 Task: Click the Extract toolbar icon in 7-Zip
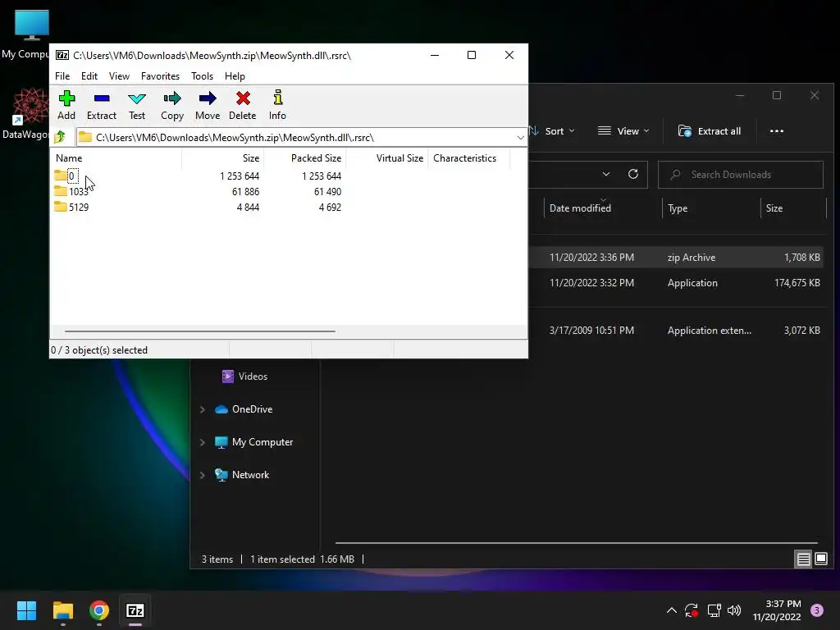[x=101, y=105]
